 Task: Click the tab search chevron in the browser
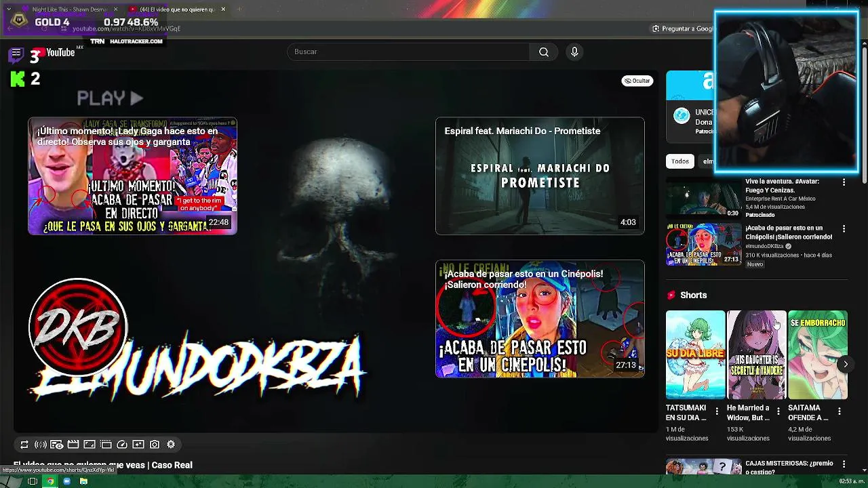pos(9,9)
